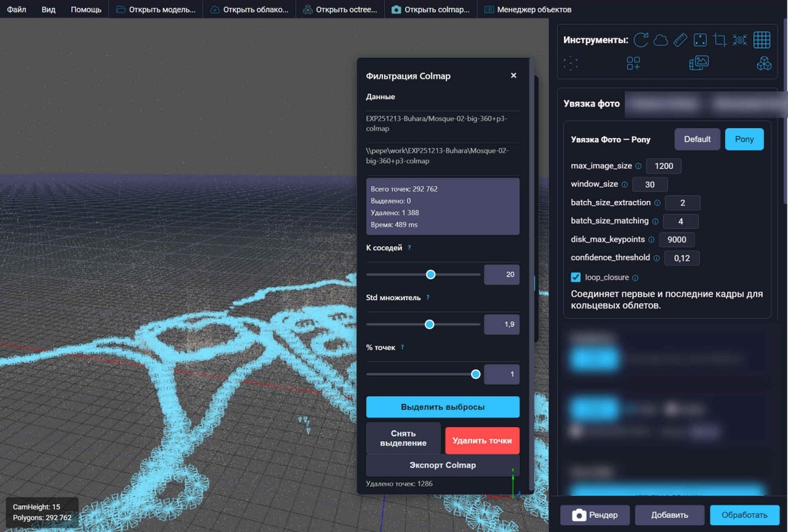Click the CamHeight: 15 readout

tap(37, 507)
